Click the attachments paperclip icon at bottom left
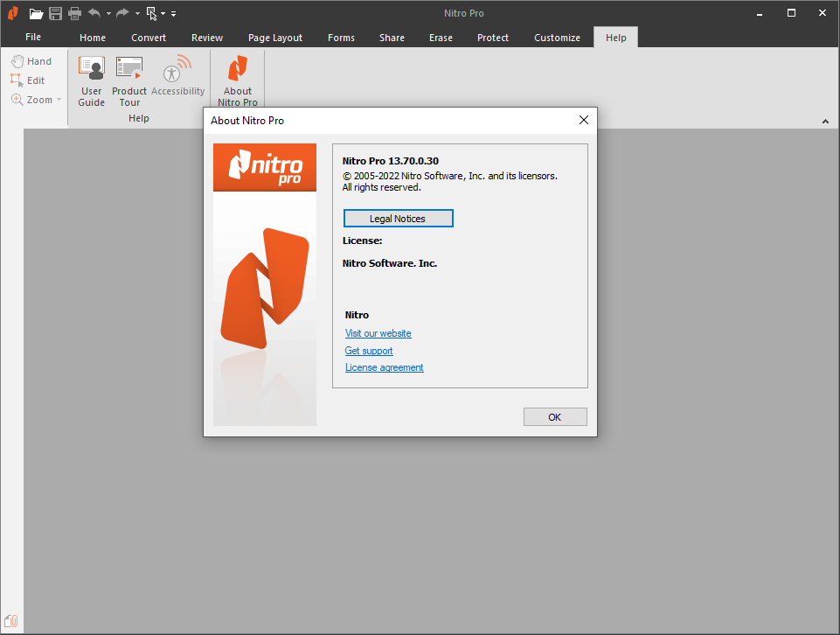This screenshot has height=635, width=840. 11,620
